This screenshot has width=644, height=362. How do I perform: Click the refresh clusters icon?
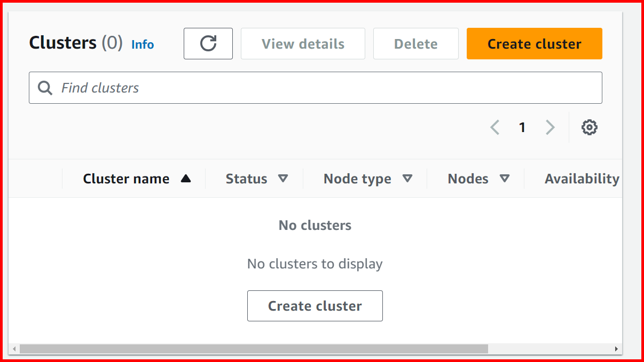pos(208,43)
